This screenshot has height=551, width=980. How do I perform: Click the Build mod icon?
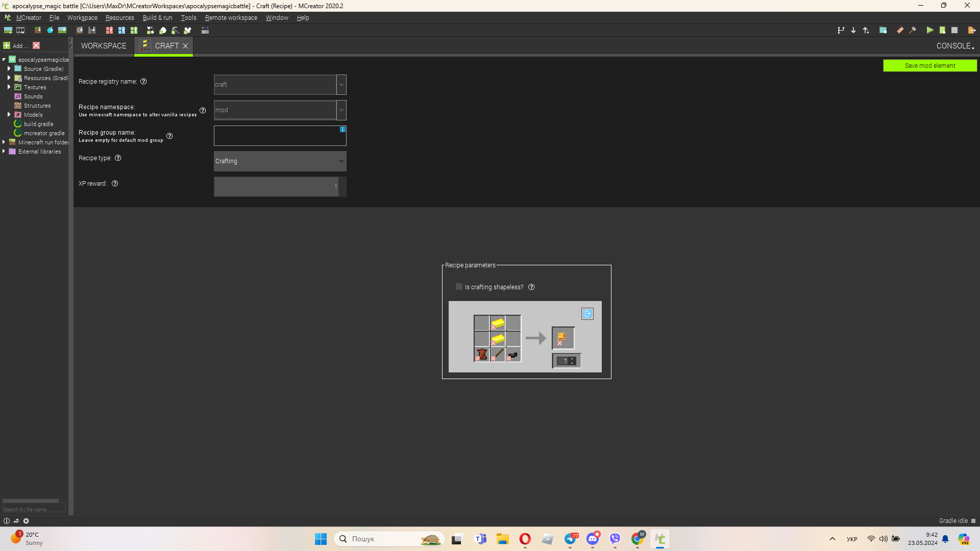pyautogui.click(x=913, y=30)
